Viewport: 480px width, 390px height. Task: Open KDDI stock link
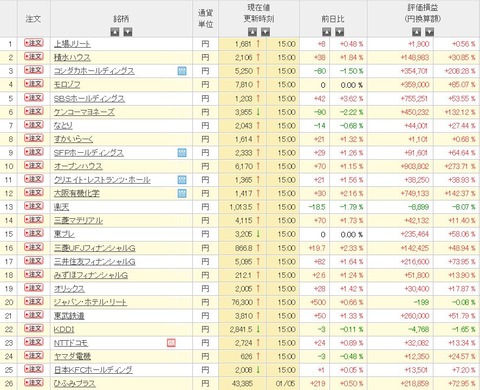64,329
